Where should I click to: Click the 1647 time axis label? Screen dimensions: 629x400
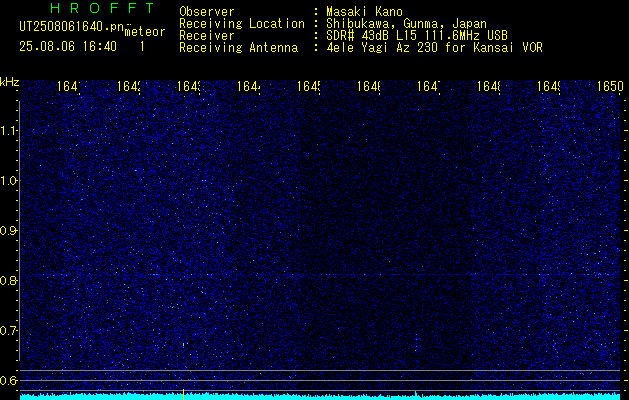(x=429, y=86)
